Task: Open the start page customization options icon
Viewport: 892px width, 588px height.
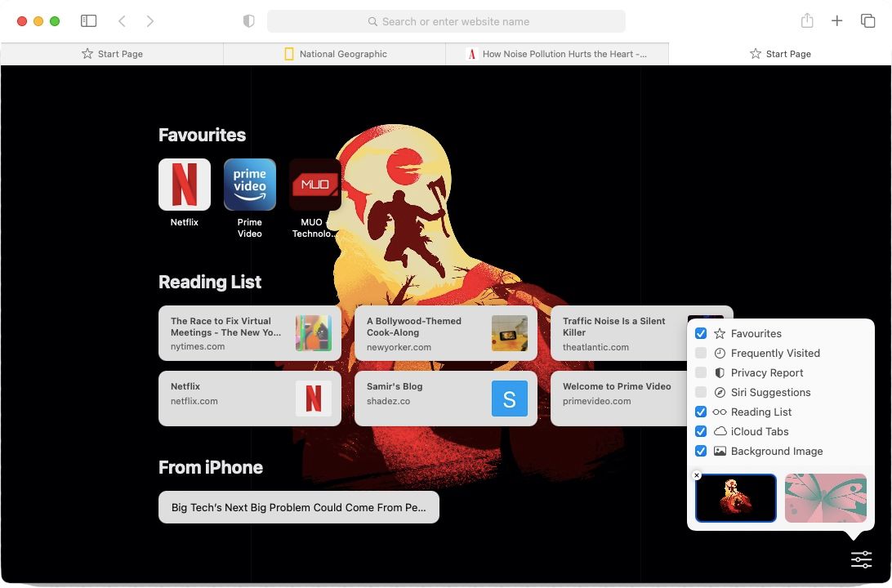Action: point(861,559)
